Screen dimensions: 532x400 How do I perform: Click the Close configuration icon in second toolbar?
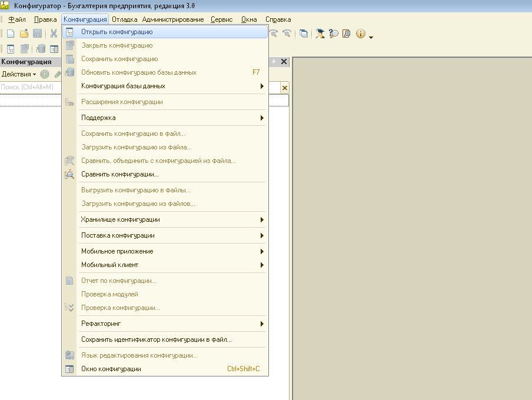point(25,49)
